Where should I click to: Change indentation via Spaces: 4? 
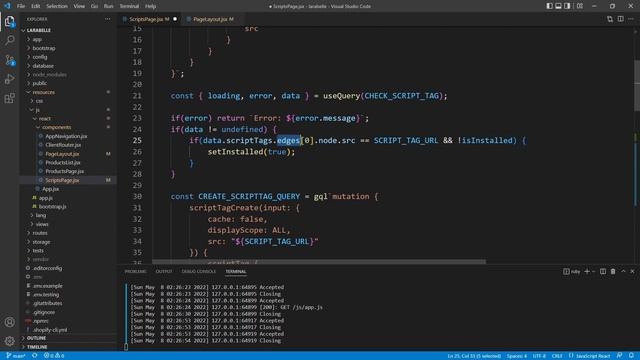click(x=517, y=356)
